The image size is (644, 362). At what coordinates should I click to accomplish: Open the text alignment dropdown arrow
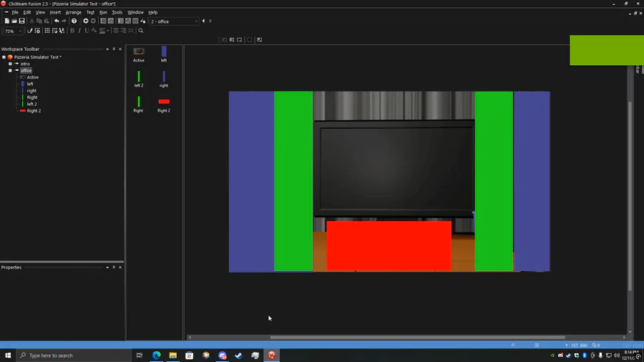[x=108, y=31]
